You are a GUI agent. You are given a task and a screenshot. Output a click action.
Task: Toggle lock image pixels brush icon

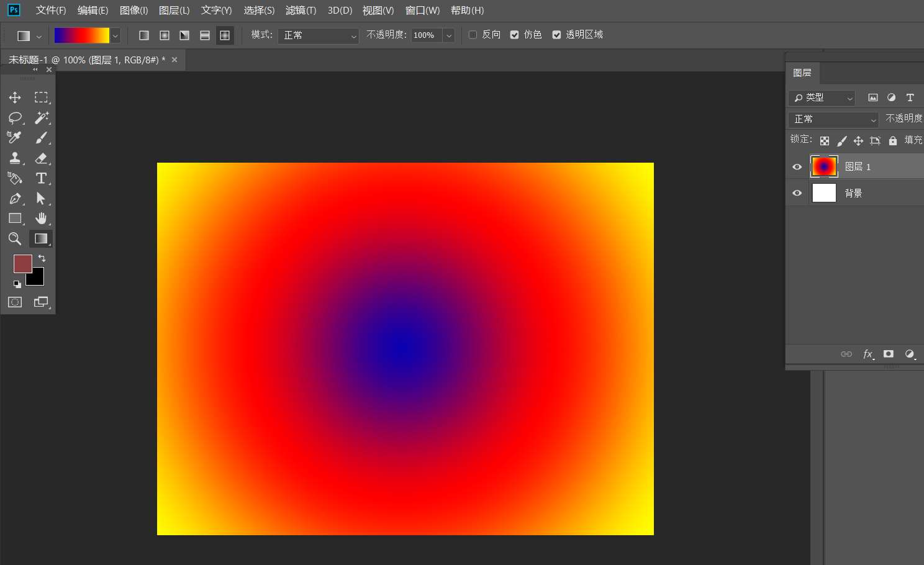click(x=841, y=141)
